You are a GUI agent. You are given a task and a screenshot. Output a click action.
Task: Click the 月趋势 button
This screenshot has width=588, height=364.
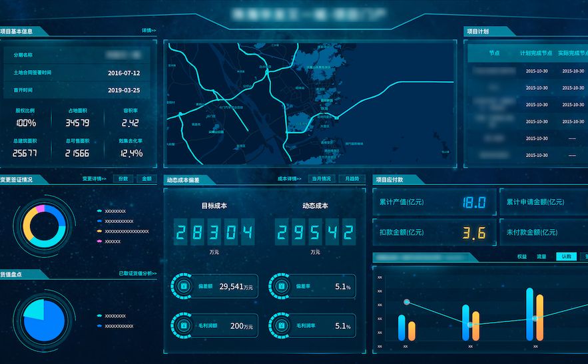(x=352, y=179)
